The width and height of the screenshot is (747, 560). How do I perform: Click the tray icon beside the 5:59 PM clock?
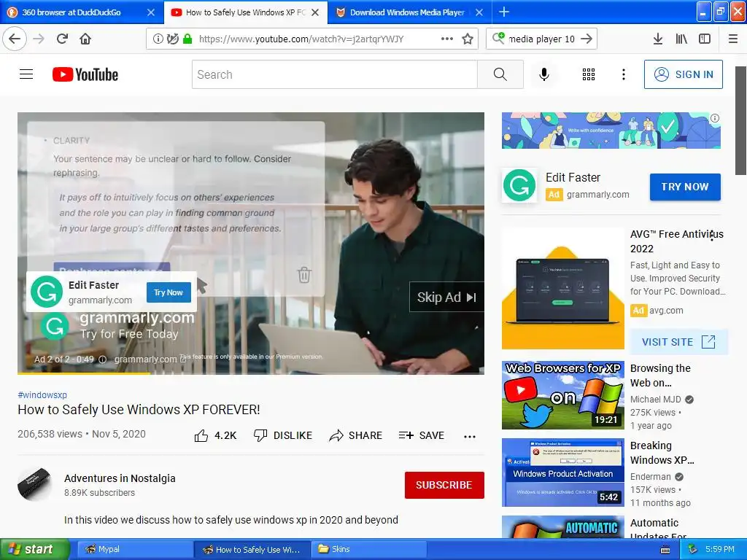point(693,550)
